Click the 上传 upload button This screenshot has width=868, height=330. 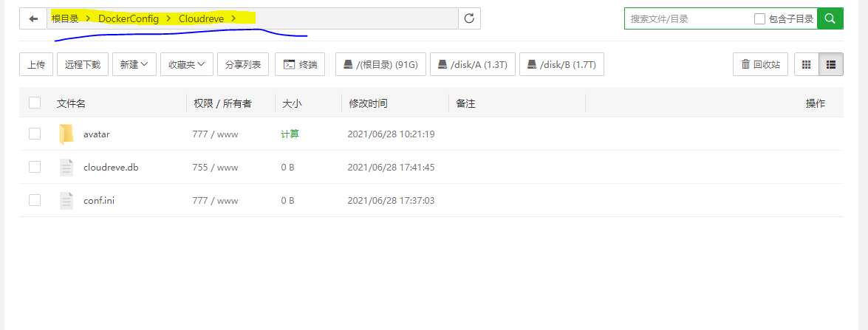[36, 64]
